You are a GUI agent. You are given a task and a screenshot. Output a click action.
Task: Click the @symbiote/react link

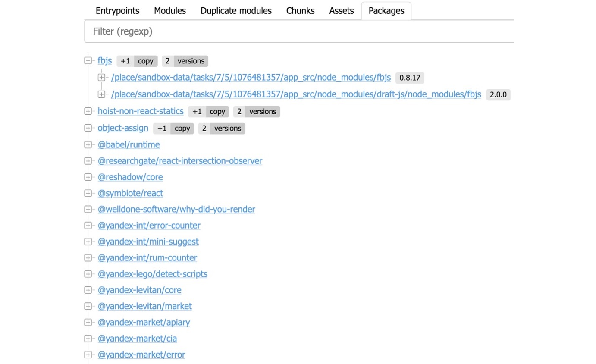pos(131,193)
